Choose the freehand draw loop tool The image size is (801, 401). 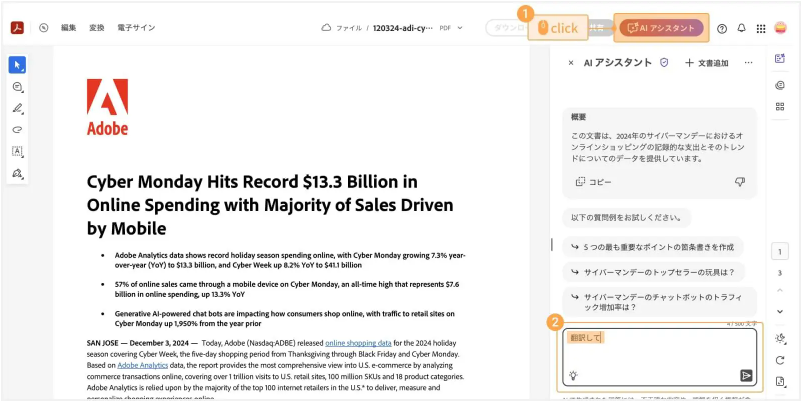17,130
